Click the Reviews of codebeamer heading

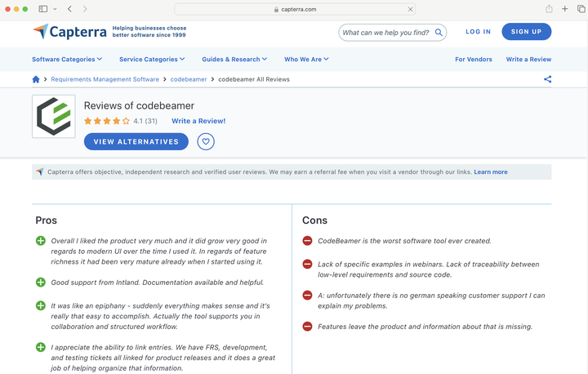click(139, 106)
